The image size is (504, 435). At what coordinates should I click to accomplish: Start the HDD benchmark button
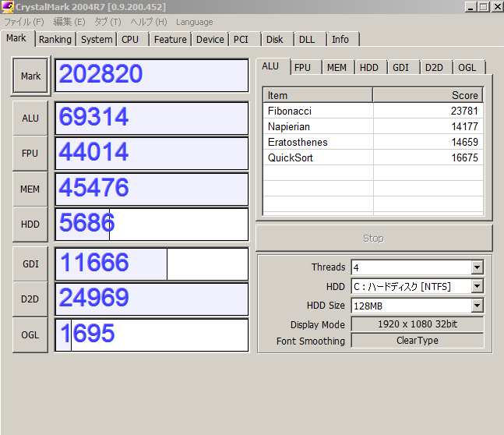tap(30, 225)
